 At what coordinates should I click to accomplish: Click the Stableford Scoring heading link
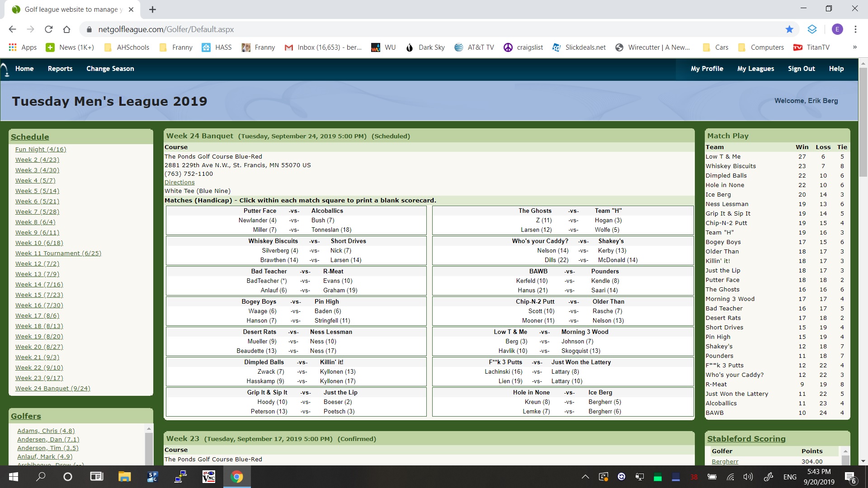coord(746,439)
